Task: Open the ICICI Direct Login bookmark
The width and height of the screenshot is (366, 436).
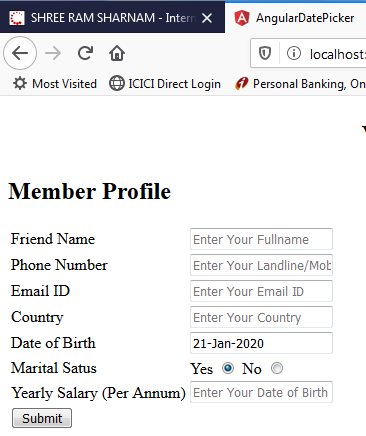Action: (165, 84)
